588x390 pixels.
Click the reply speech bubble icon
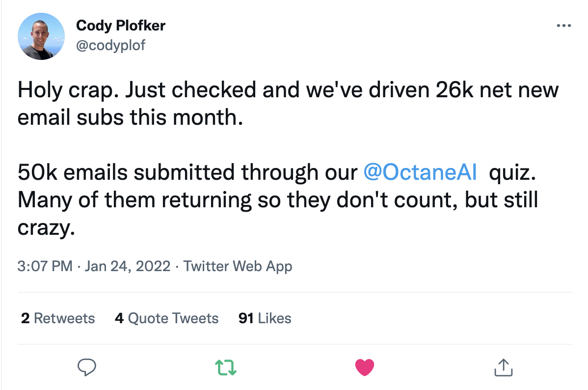pyautogui.click(x=87, y=367)
